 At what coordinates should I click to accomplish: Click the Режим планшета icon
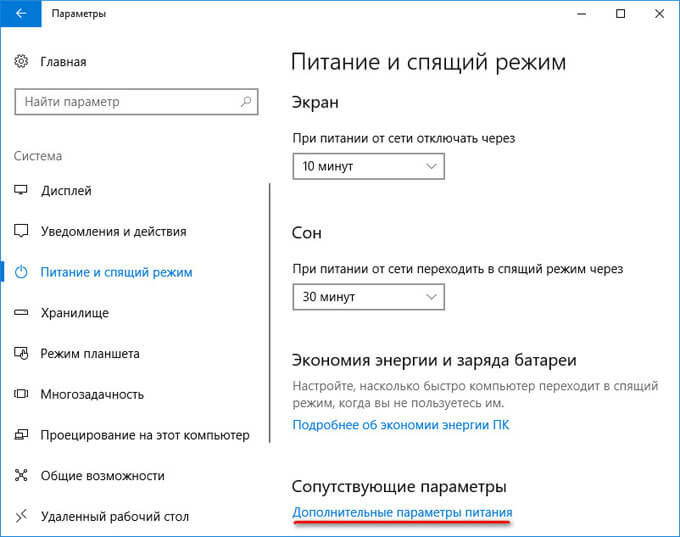[x=21, y=353]
